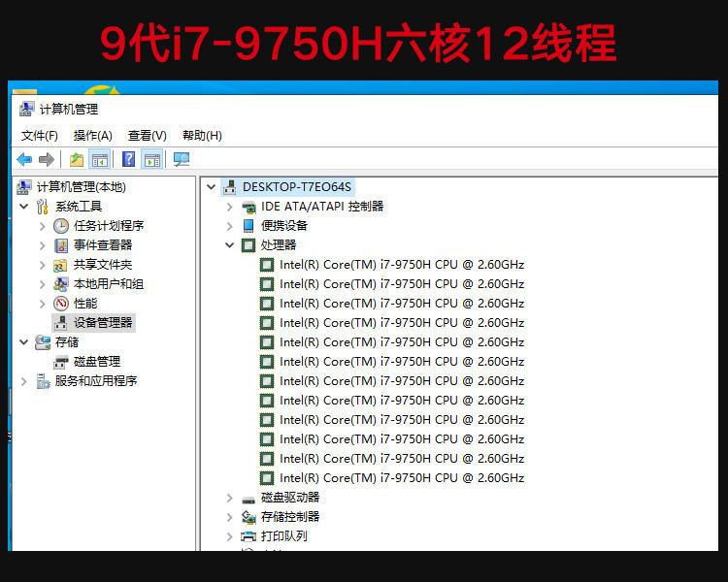Select the 存储控制器 label
This screenshot has width=728, height=582.
click(x=290, y=517)
